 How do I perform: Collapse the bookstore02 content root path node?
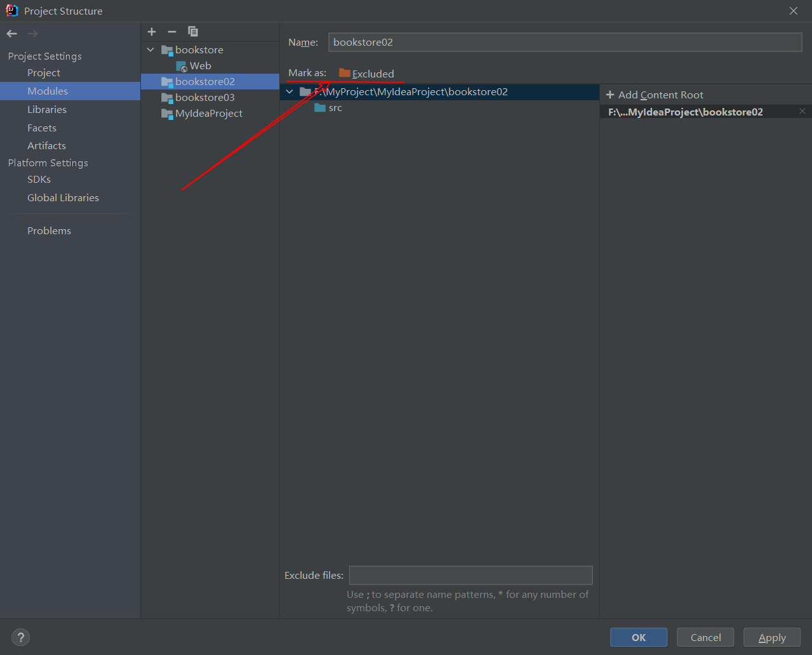coord(290,91)
